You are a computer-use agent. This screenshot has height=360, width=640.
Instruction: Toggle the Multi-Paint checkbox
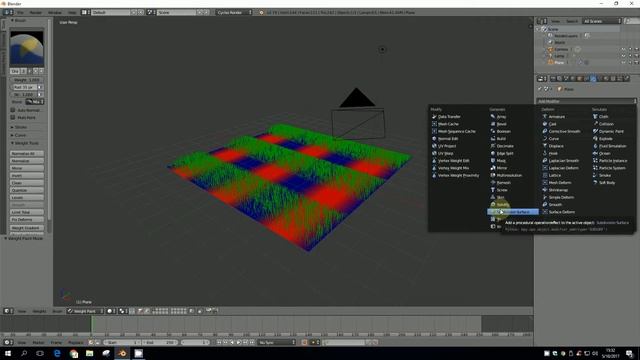coord(13,118)
